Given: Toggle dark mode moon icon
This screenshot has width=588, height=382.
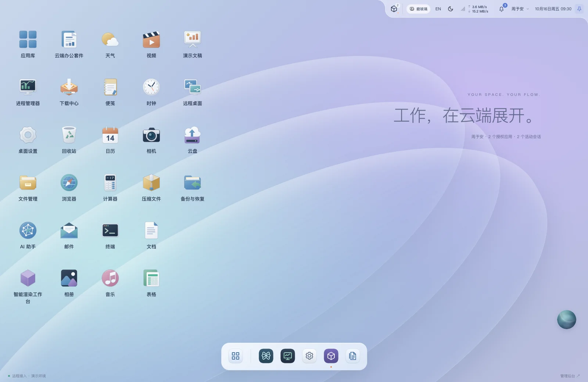Looking at the screenshot, I should pyautogui.click(x=451, y=9).
